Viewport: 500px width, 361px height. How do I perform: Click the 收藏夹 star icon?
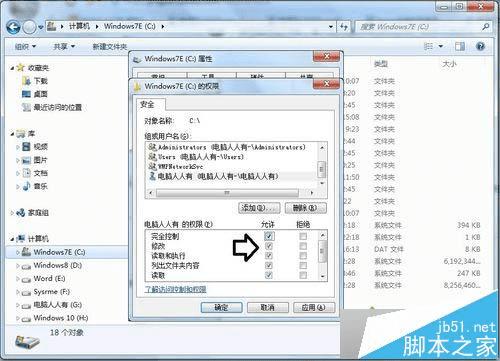coord(21,68)
